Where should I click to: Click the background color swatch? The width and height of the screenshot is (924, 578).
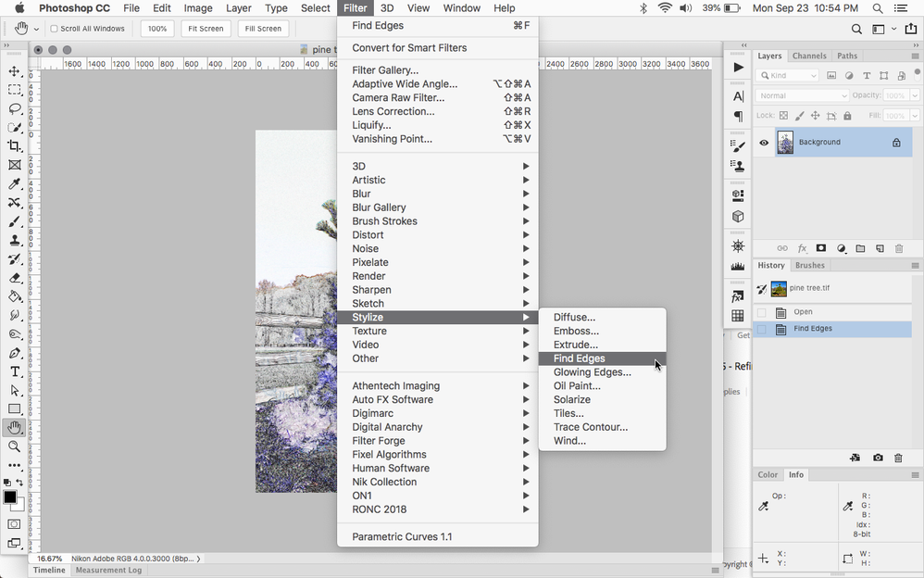(x=20, y=506)
